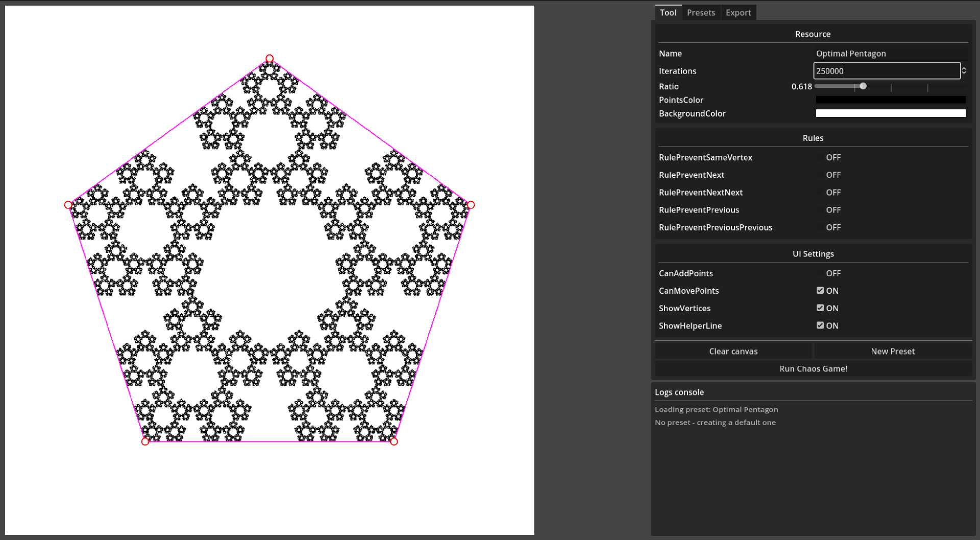Open the Presets tab
The image size is (980, 540).
(701, 13)
